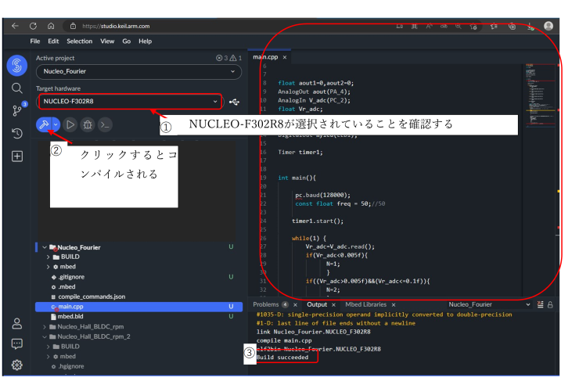Click the browser user profile avatar
579x392 pixels.
click(x=548, y=26)
